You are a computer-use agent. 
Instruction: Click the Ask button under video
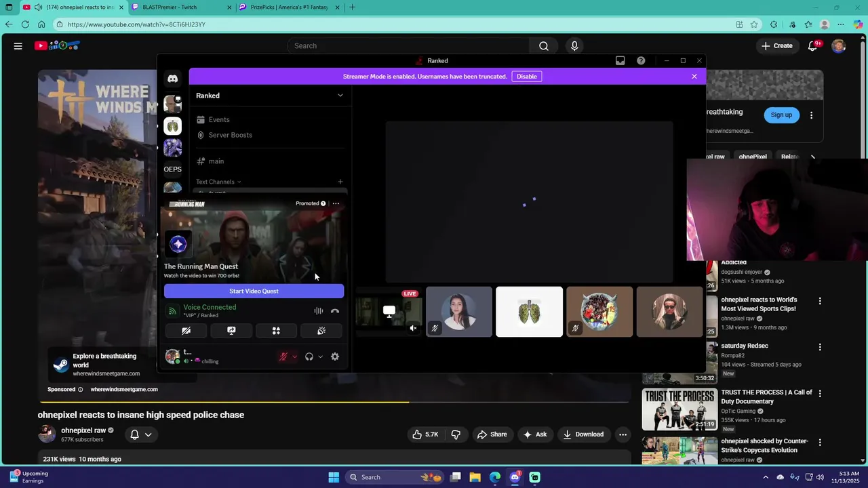(535, 434)
